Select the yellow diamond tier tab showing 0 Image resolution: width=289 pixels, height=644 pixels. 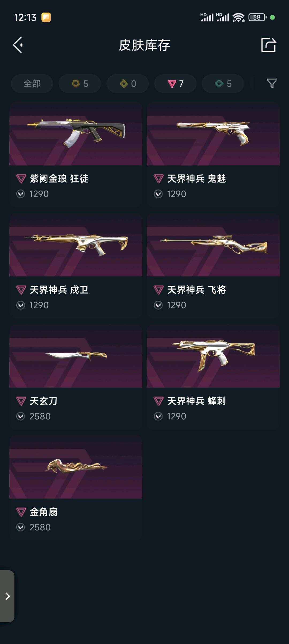click(128, 84)
